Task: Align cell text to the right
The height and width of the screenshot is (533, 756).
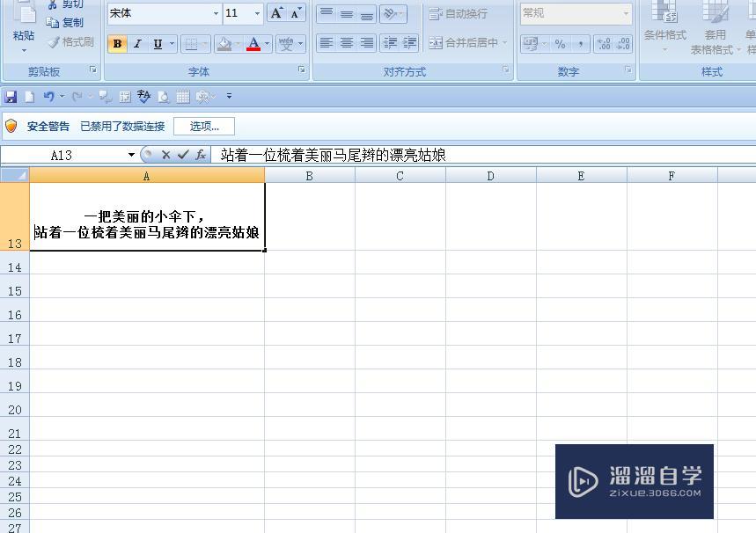Action: [x=367, y=43]
